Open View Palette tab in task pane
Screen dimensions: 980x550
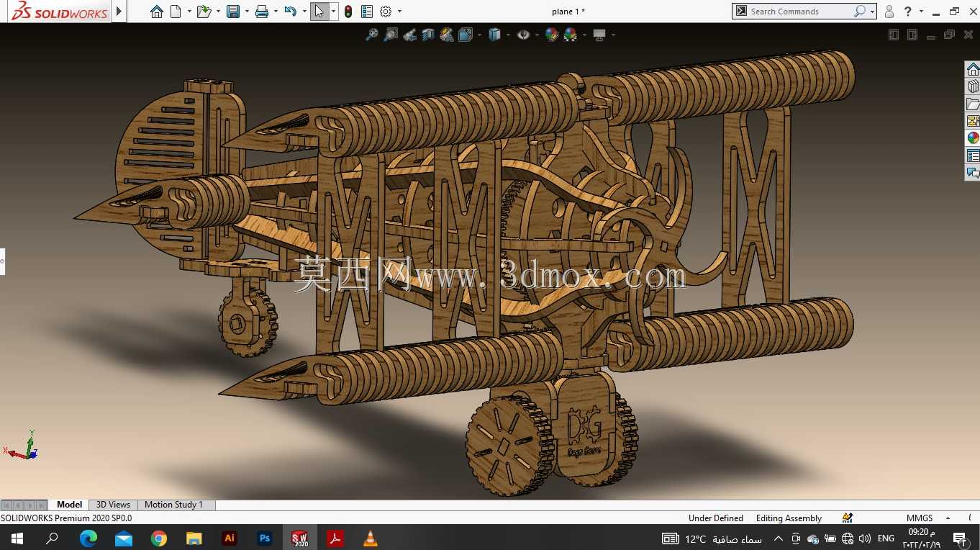click(973, 121)
